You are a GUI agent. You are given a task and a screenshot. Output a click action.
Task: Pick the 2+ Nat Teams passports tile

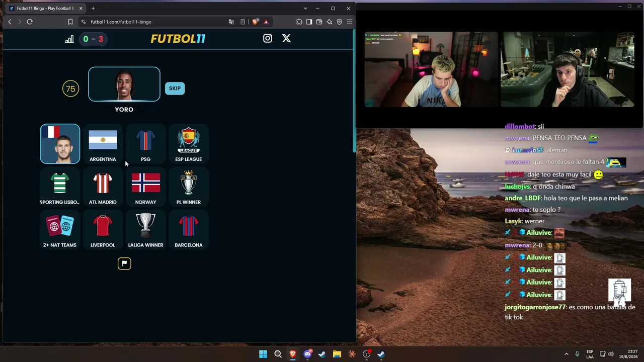click(60, 230)
